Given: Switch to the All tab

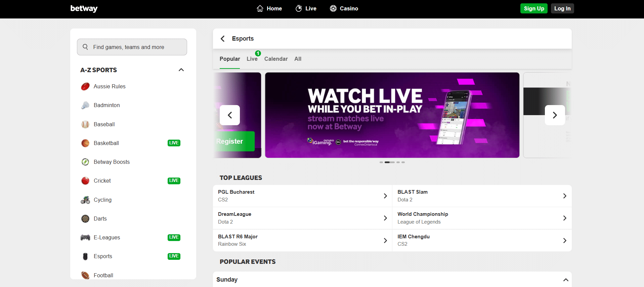Looking at the screenshot, I should point(298,59).
